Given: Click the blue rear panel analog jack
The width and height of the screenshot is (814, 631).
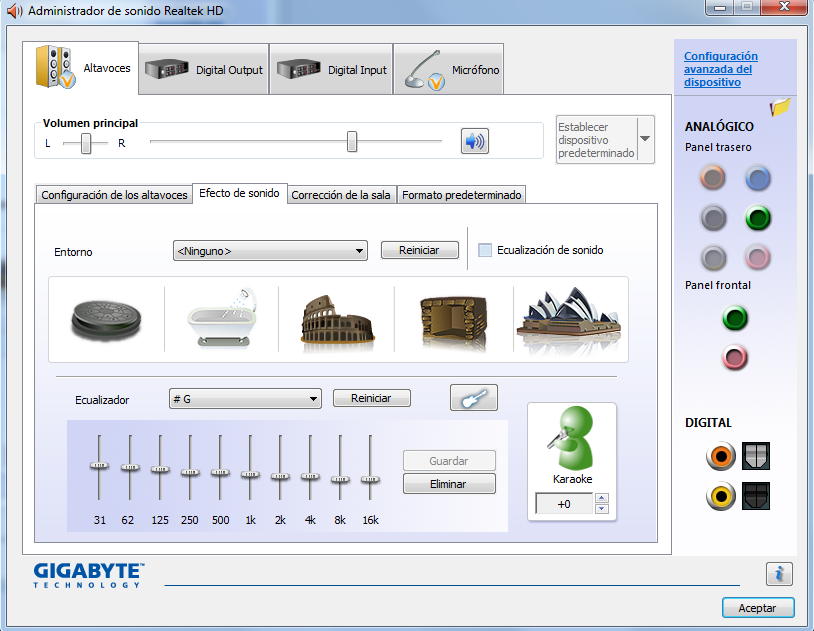Looking at the screenshot, I should pyautogui.click(x=758, y=178).
